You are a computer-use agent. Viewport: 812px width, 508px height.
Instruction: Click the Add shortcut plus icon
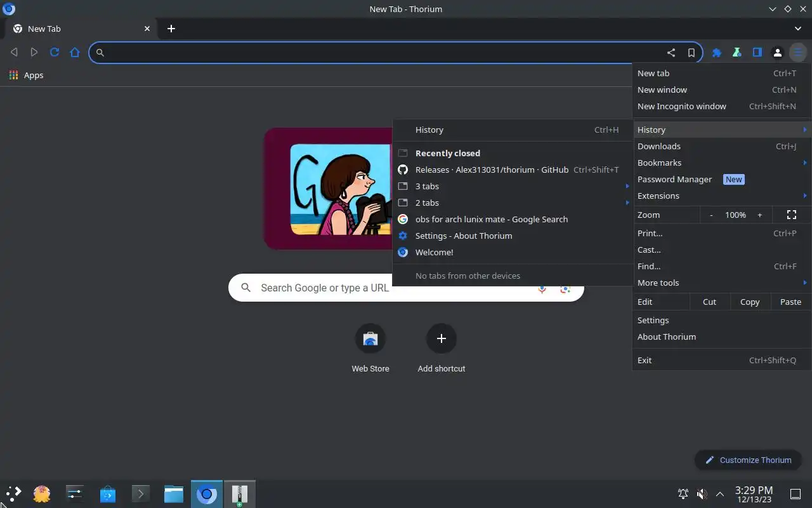coord(442,338)
